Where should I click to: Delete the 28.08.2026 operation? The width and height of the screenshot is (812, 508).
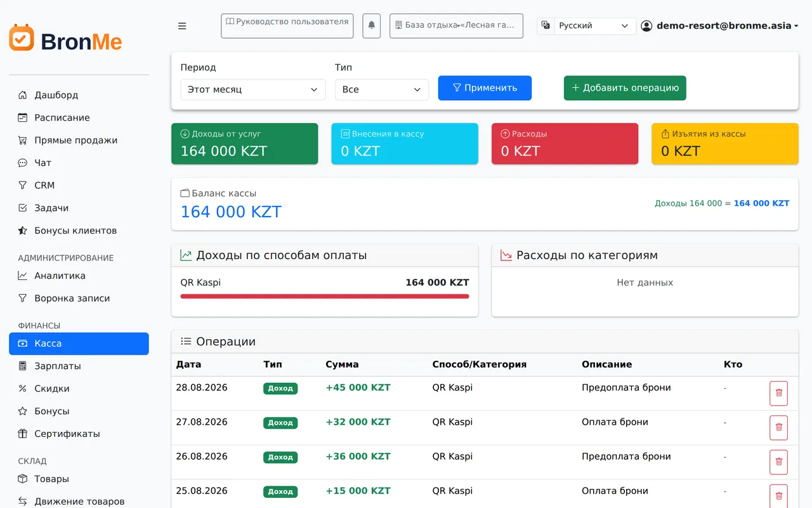click(778, 393)
